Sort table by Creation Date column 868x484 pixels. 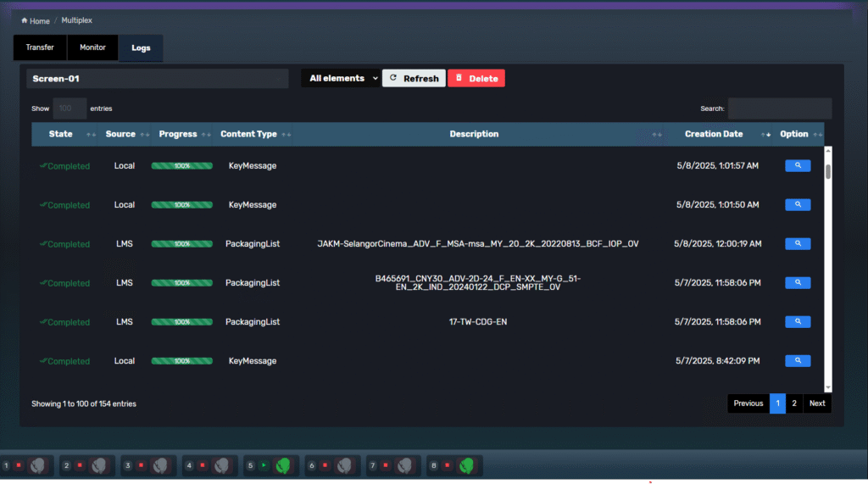tap(714, 134)
